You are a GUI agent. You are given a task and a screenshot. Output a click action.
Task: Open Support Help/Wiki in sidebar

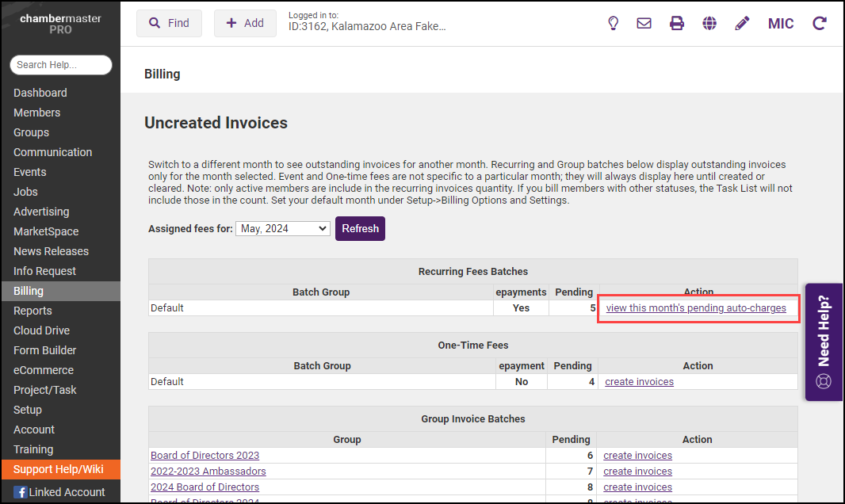coord(59,470)
